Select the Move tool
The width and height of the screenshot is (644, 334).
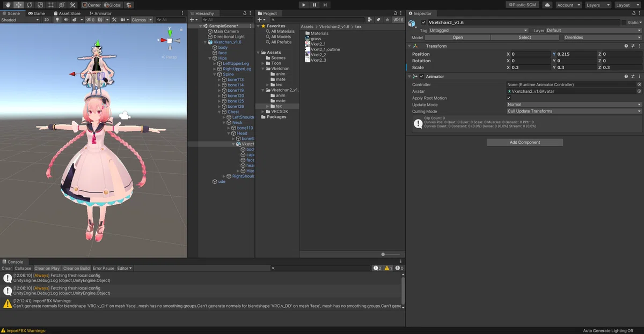click(x=18, y=5)
